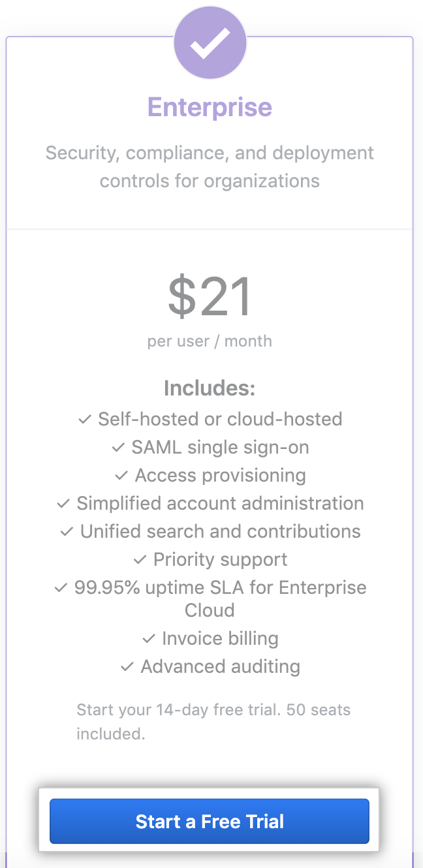Click checkmark beside Access provisioning
423x868 pixels.
pyautogui.click(x=121, y=476)
